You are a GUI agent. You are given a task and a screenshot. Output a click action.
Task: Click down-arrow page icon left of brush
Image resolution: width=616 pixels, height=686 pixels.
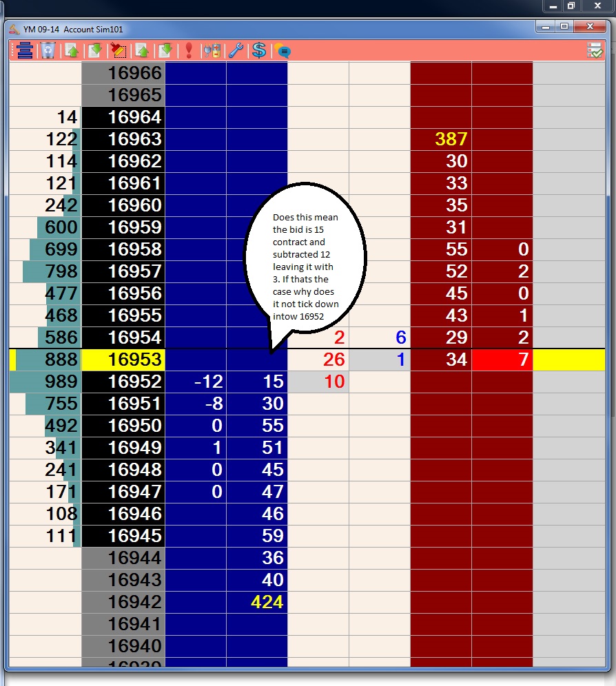pos(94,51)
